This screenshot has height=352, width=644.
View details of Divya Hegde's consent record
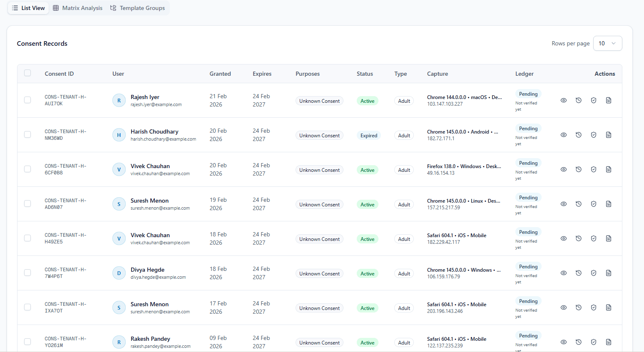point(563,273)
